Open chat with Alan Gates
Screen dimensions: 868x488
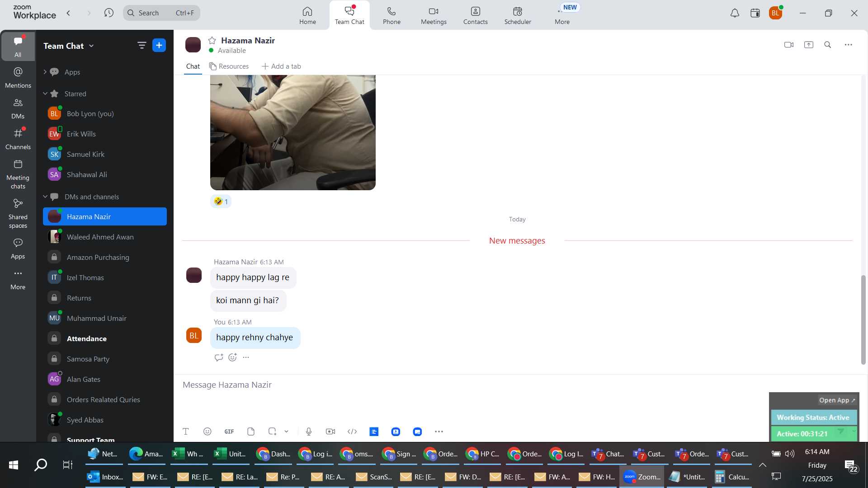pyautogui.click(x=105, y=379)
